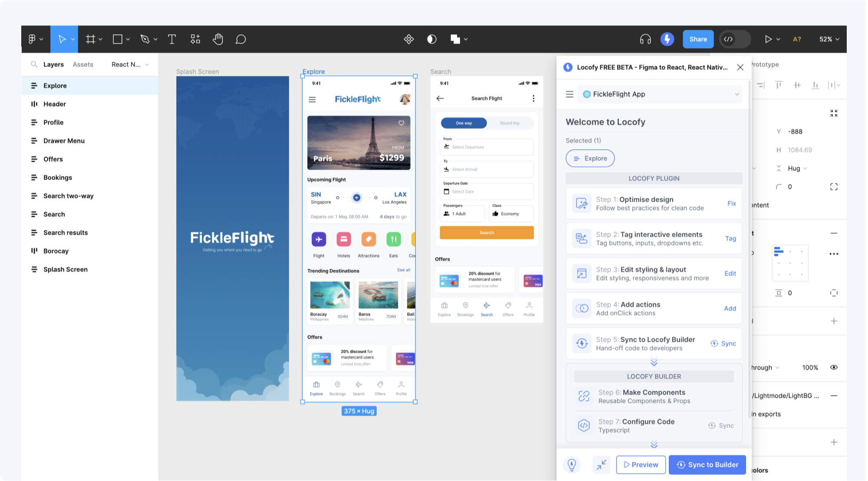Select the Splash Screen layer
Screen dimensions: 868x481
point(65,269)
